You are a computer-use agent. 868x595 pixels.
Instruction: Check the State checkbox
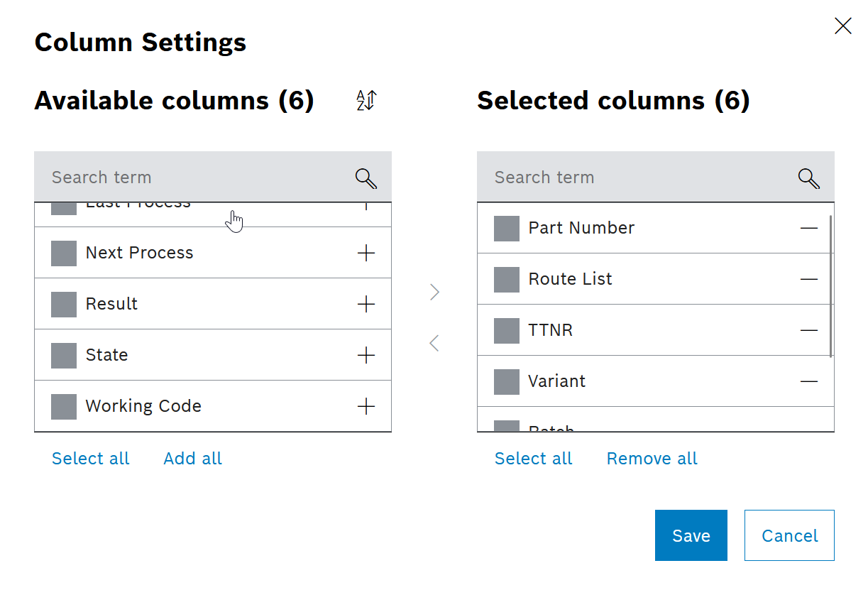tap(63, 355)
